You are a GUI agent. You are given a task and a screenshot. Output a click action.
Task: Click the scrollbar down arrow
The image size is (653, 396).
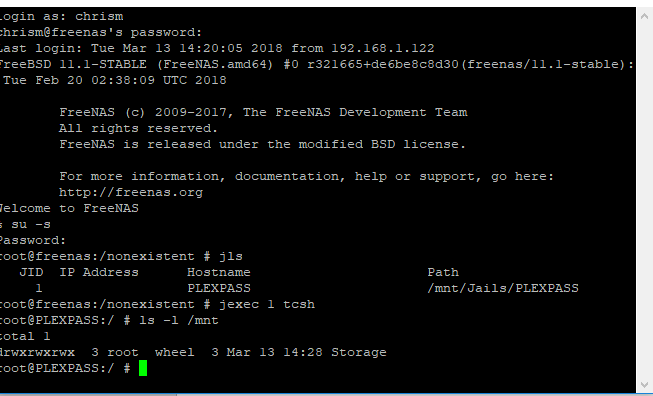point(644,384)
